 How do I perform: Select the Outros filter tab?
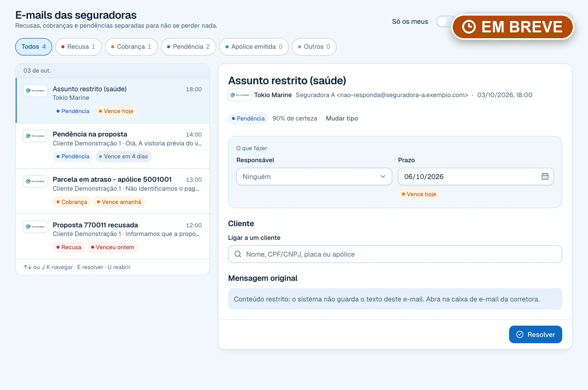tap(314, 47)
